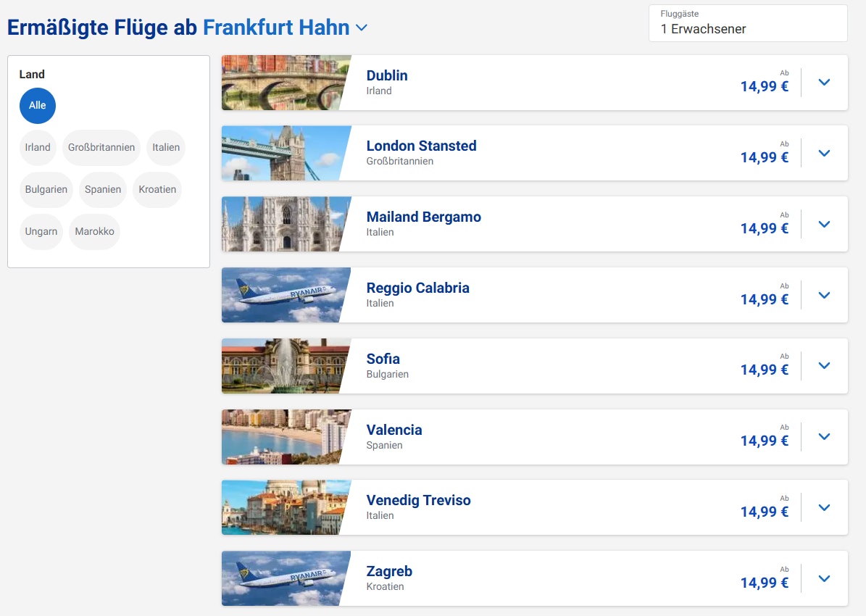The height and width of the screenshot is (616, 866).
Task: Open the Fluggäste passenger selector
Action: tap(747, 23)
